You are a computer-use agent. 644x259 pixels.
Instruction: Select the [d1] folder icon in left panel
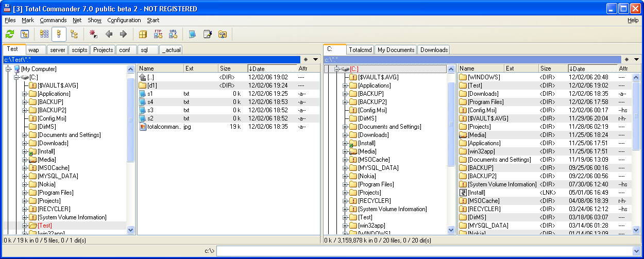tap(143, 85)
